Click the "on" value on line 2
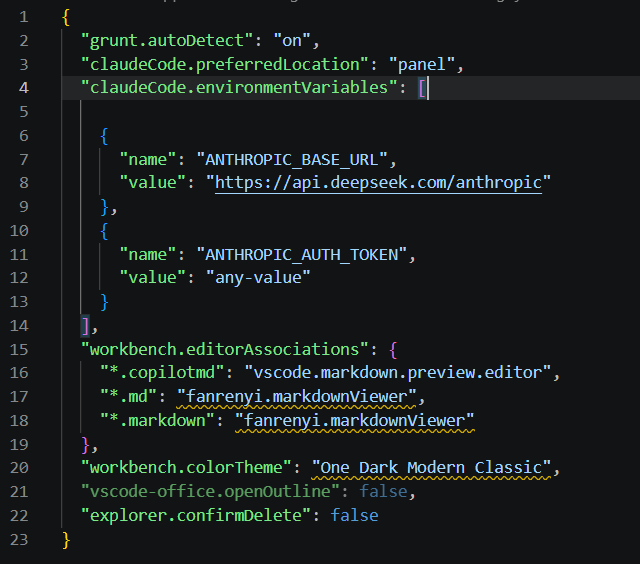 pyautogui.click(x=292, y=41)
